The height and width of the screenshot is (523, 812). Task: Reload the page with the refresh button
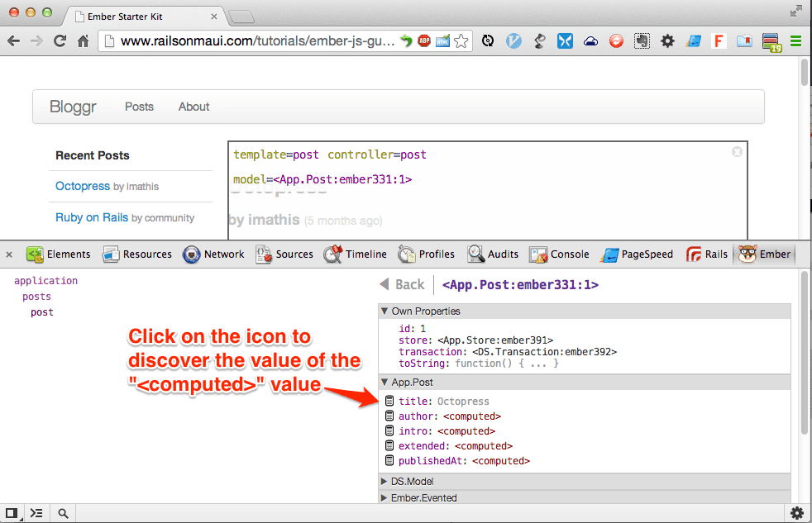tap(60, 40)
